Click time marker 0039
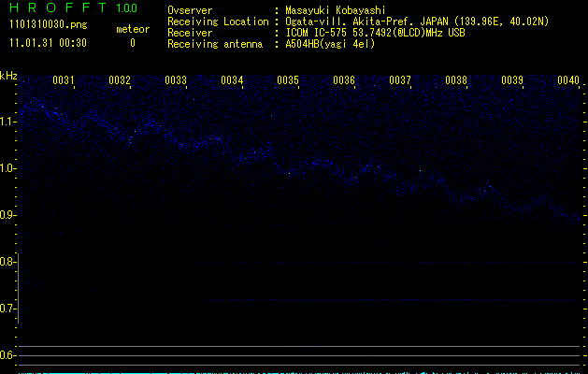 pos(512,80)
